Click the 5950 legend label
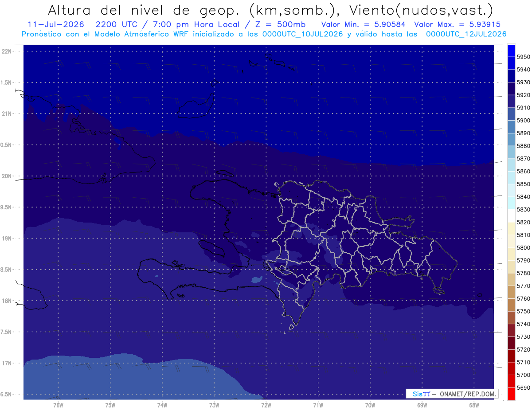This screenshot has width=532, height=411. pyautogui.click(x=524, y=57)
